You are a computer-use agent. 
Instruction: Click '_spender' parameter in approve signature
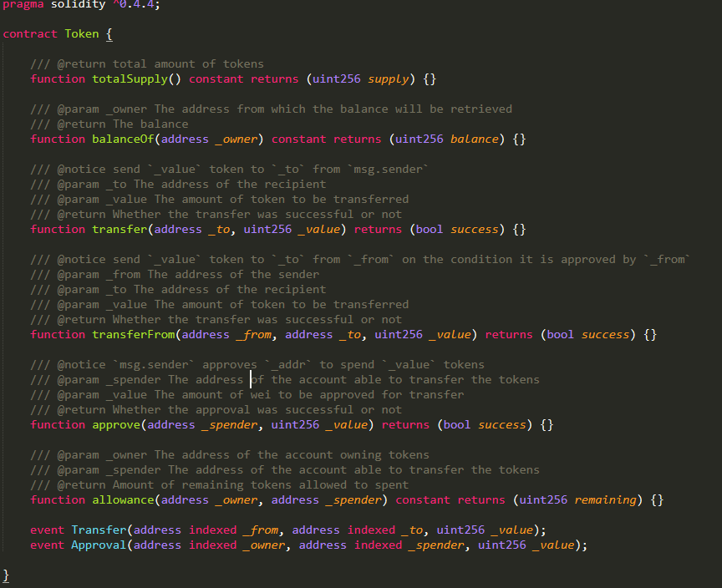(230, 424)
